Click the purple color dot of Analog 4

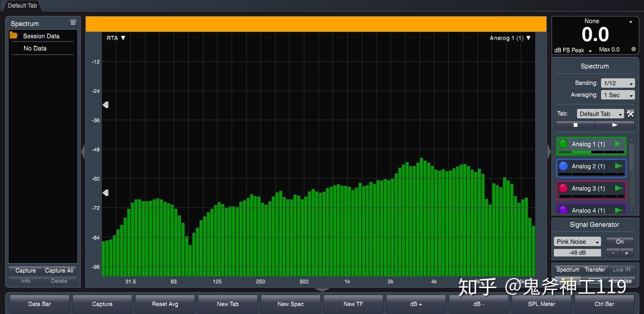pyautogui.click(x=563, y=210)
